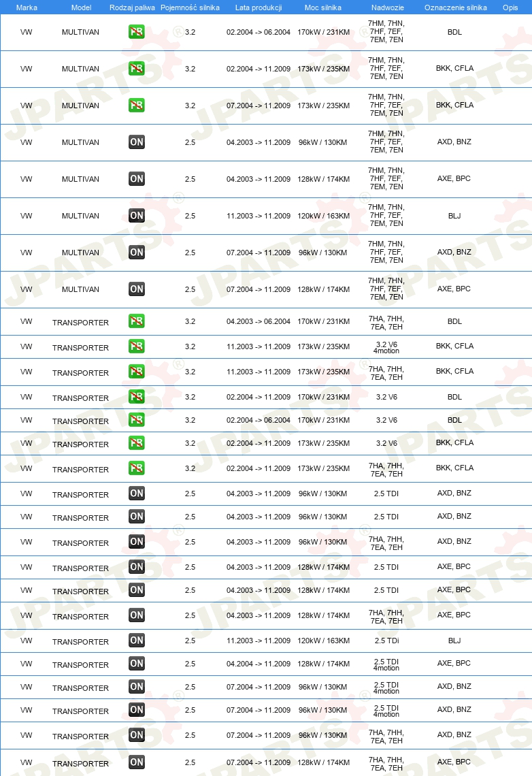Click the Rodzaj paliwa column header

[x=132, y=7]
